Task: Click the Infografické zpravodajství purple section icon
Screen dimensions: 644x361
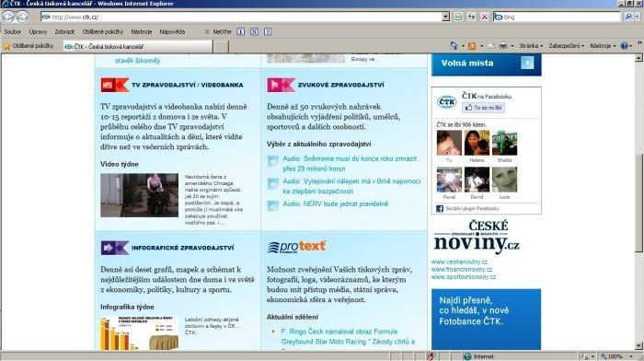Action: point(115,248)
